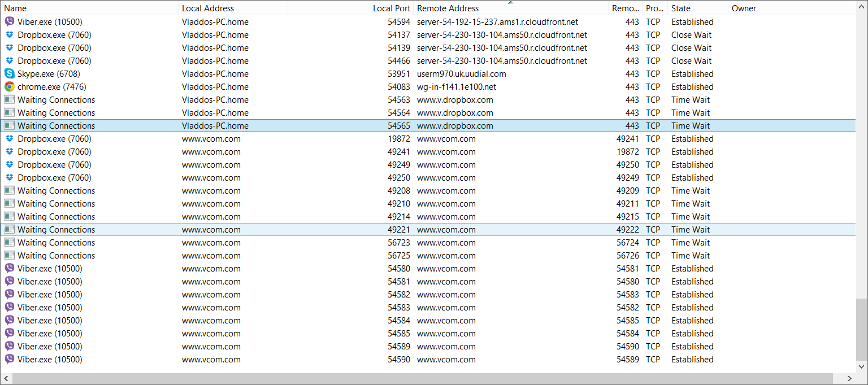Click the Viber icon on the port 54594 row
The image size is (868, 385).
coord(10,21)
